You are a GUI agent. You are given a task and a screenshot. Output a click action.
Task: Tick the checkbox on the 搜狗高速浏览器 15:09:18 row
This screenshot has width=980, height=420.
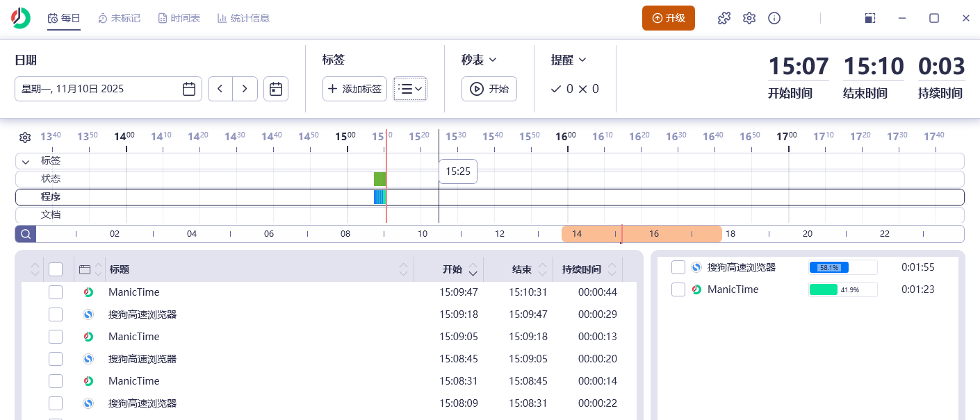tap(56, 314)
